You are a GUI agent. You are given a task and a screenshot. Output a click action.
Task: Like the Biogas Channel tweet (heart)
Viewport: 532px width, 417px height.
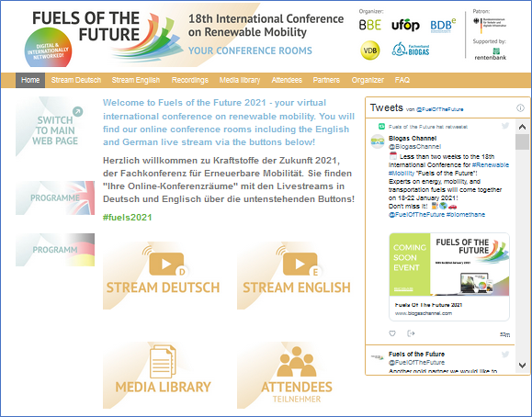click(x=392, y=333)
